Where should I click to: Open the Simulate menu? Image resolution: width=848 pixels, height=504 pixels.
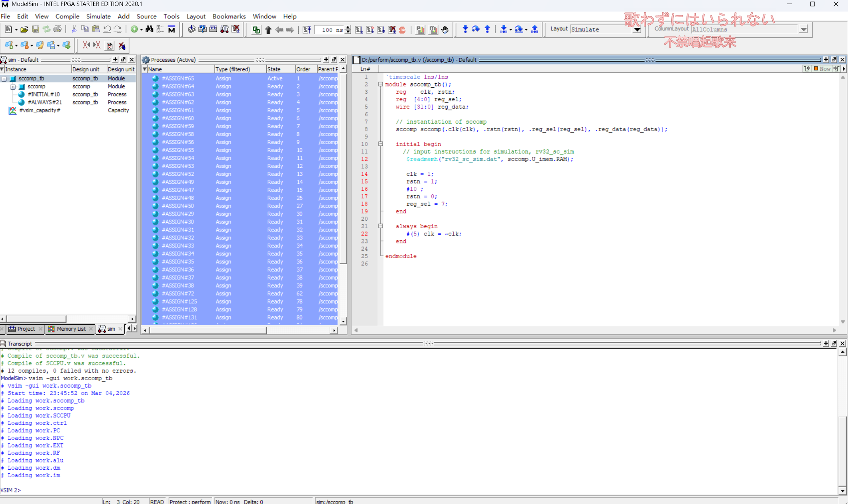coord(98,16)
